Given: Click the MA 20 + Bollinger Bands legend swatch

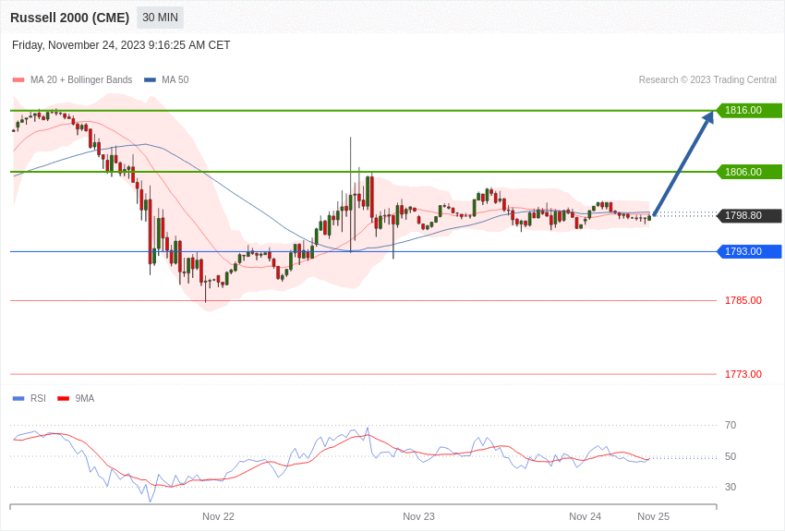Looking at the screenshot, I should pyautogui.click(x=18, y=79).
